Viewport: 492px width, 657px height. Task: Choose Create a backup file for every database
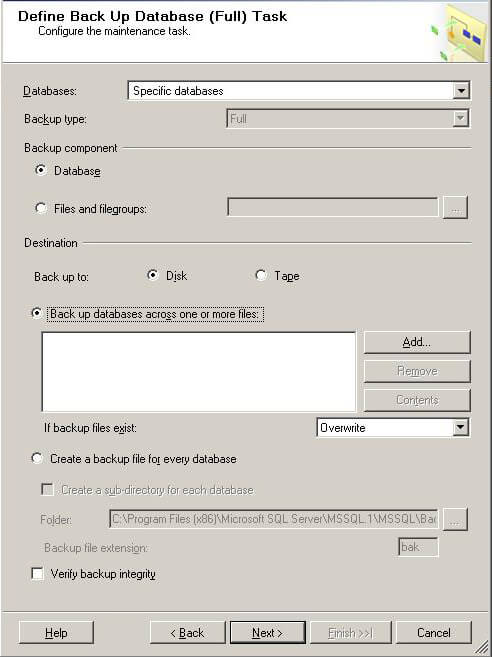[37, 458]
